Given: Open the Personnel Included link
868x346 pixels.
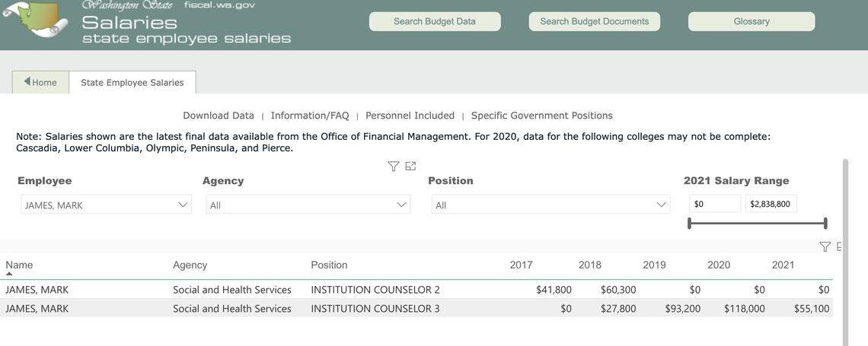Looking at the screenshot, I should tap(410, 116).
